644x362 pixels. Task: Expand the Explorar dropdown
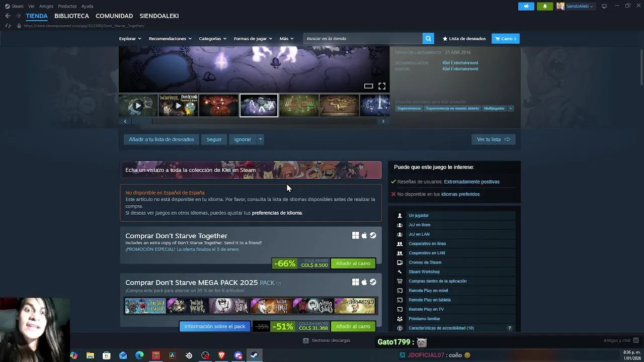coord(130,39)
